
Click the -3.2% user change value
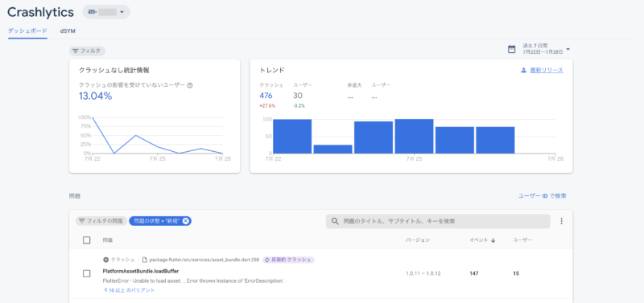[x=299, y=106]
